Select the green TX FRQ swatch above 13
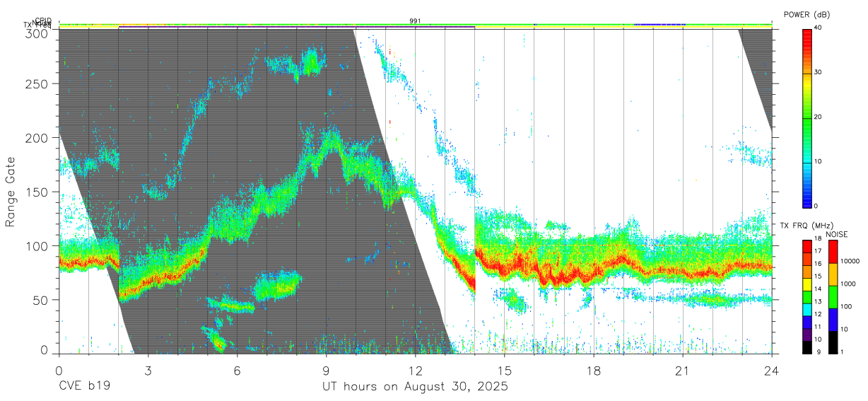The height and width of the screenshot is (401, 868). tap(808, 296)
